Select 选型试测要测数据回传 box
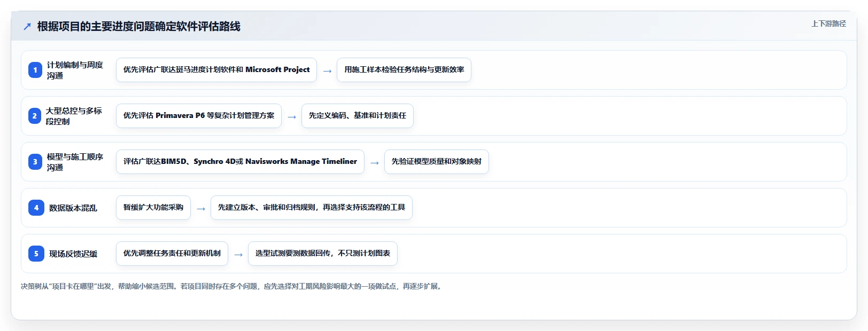The height and width of the screenshot is (331, 868). pos(323,254)
